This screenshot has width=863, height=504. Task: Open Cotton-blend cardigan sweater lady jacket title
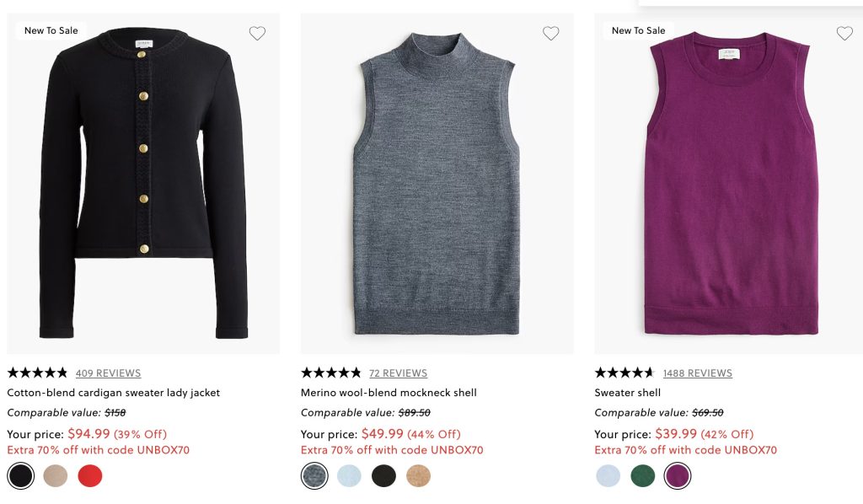pos(114,393)
